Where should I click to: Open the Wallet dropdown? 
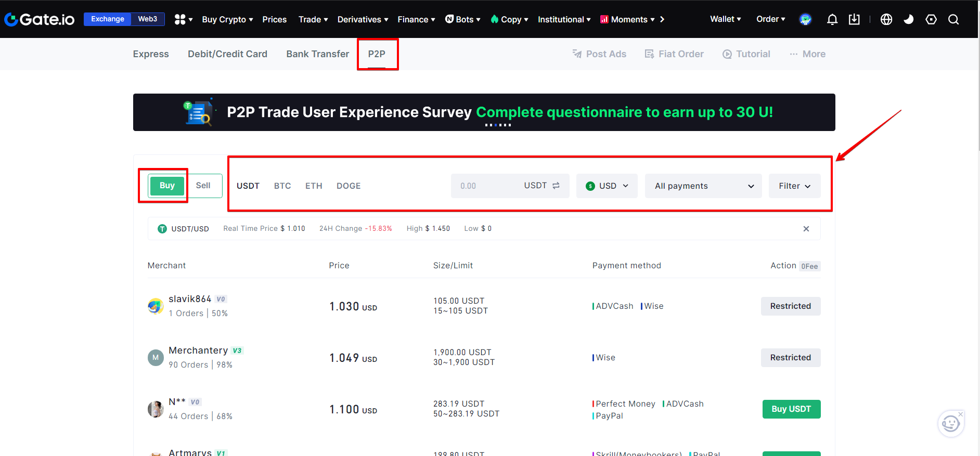click(x=726, y=19)
